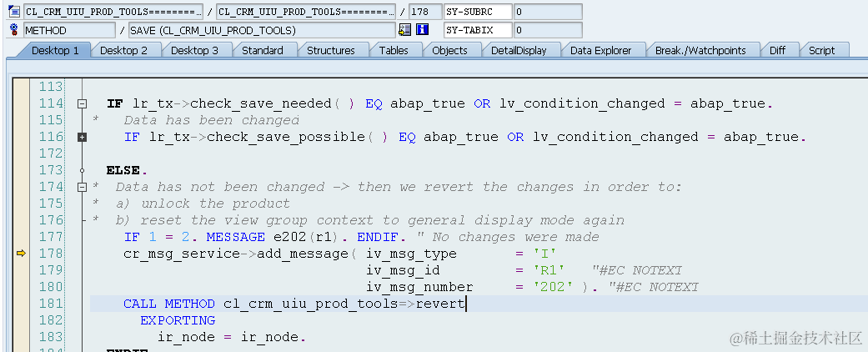Switch to the Desktop 2 tab
The image size is (868, 352).
pyautogui.click(x=123, y=50)
